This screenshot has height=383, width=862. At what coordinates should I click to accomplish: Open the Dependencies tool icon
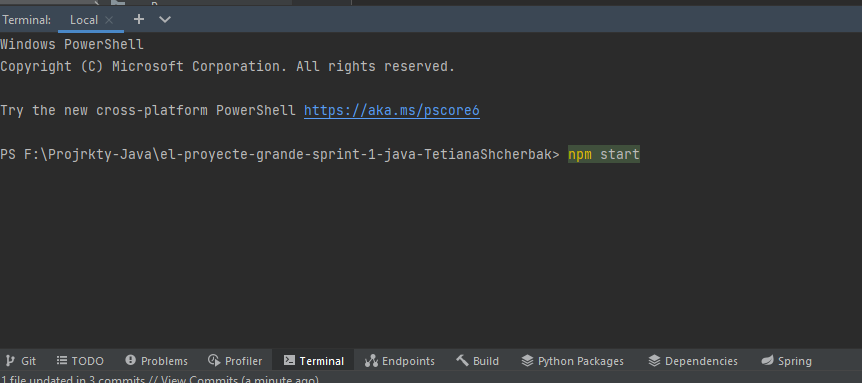pyautogui.click(x=654, y=361)
